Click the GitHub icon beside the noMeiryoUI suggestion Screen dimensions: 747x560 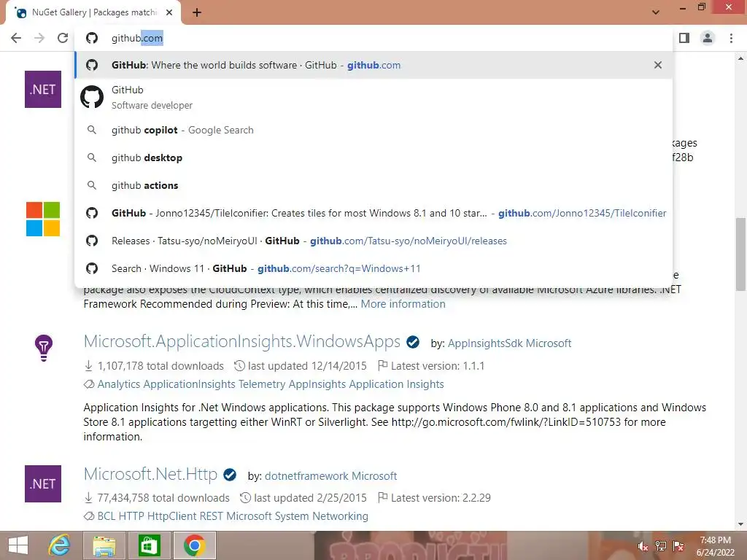coord(92,241)
